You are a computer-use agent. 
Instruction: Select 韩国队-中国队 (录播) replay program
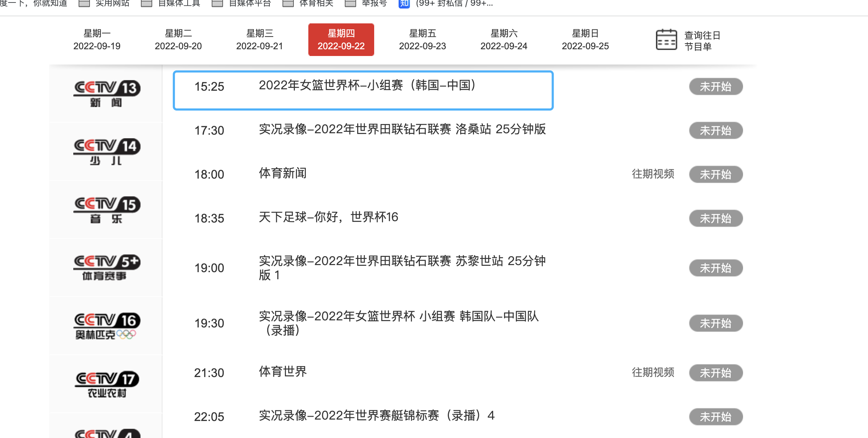[399, 323]
